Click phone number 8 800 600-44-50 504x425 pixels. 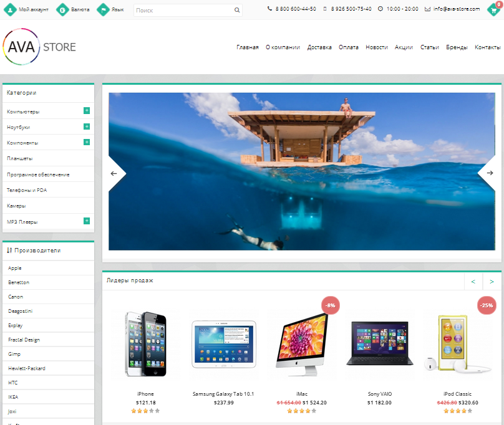(x=296, y=9)
